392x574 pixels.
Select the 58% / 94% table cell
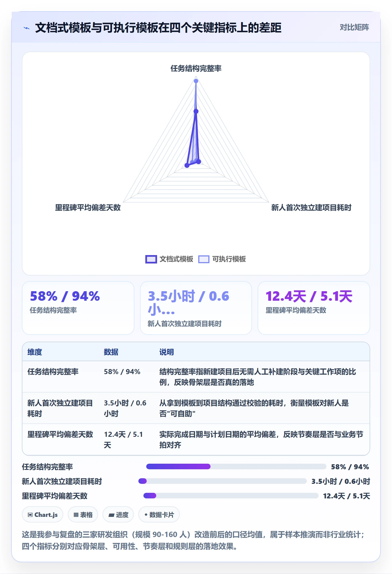point(127,377)
